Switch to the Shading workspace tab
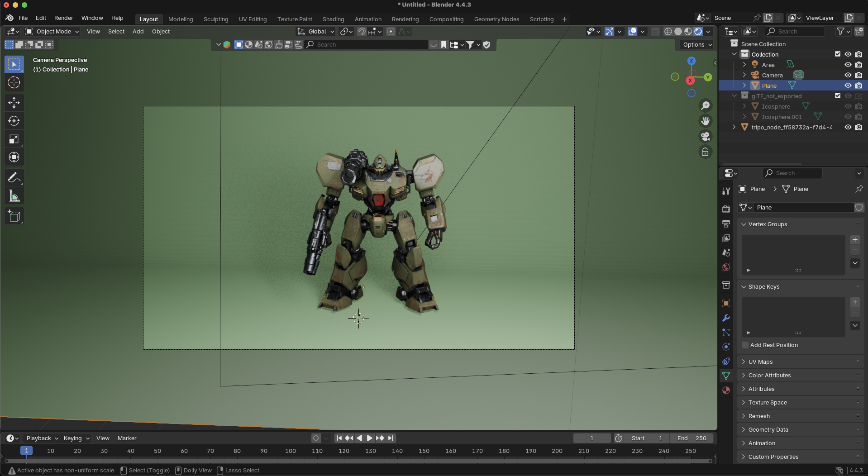This screenshot has height=476, width=868. click(333, 19)
